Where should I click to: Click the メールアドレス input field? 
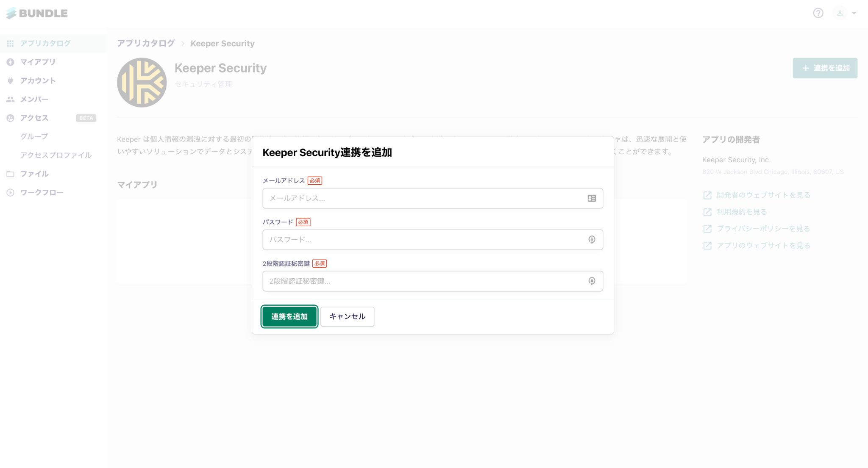tap(433, 198)
